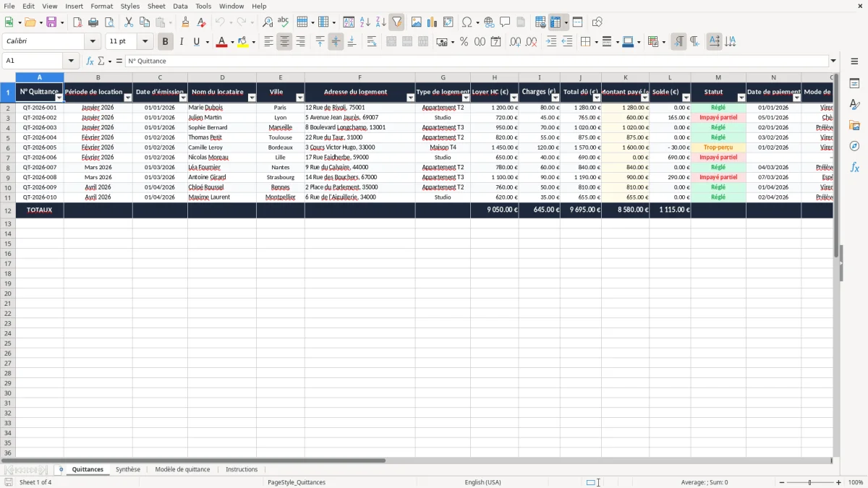Viewport: 868px width, 488px height.
Task: Define the print area
Action: tap(540, 22)
